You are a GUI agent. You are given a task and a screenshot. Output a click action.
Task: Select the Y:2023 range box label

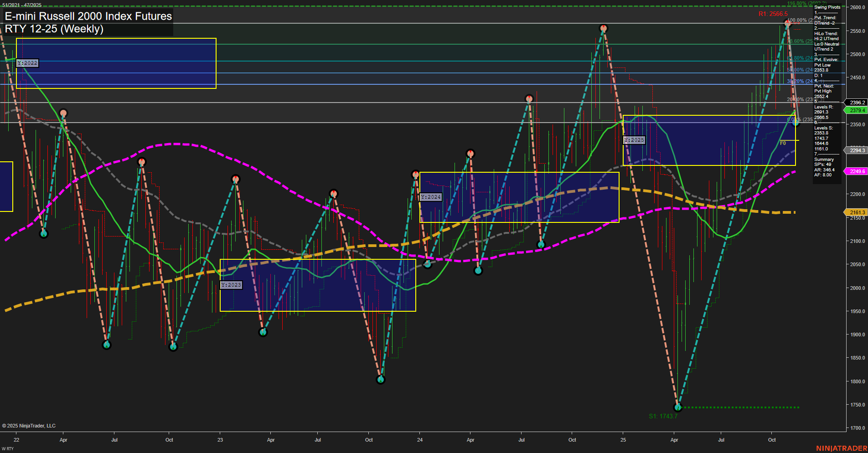pyautogui.click(x=231, y=284)
